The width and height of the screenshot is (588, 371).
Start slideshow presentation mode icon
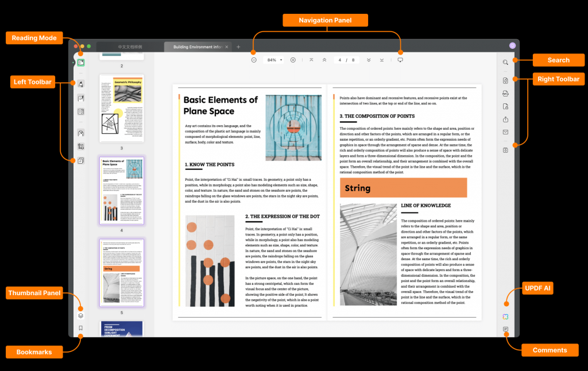[x=400, y=60]
